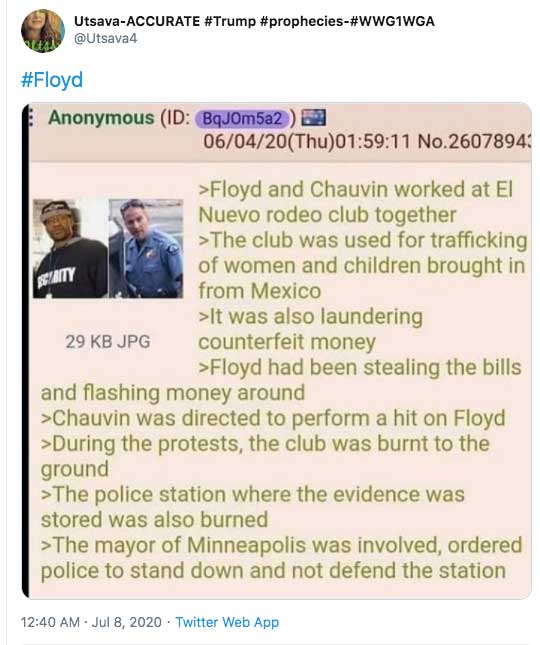Click the #prophecies tag in display name
The width and height of the screenshot is (540, 645).
(302, 21)
